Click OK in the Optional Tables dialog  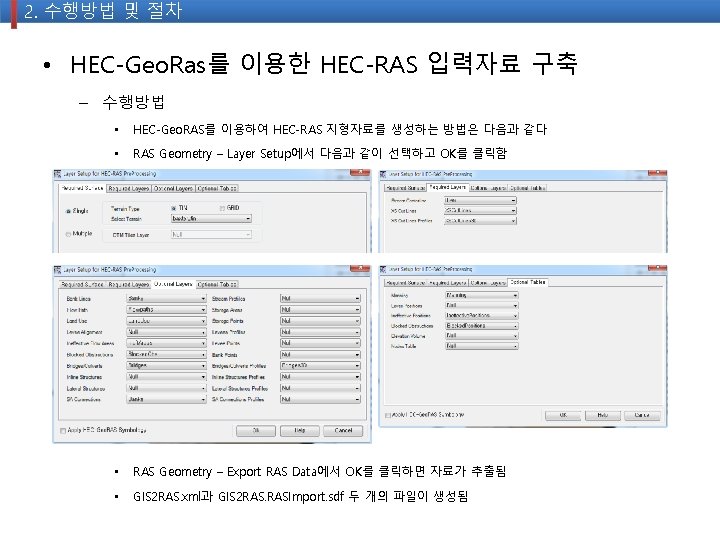[x=563, y=415]
